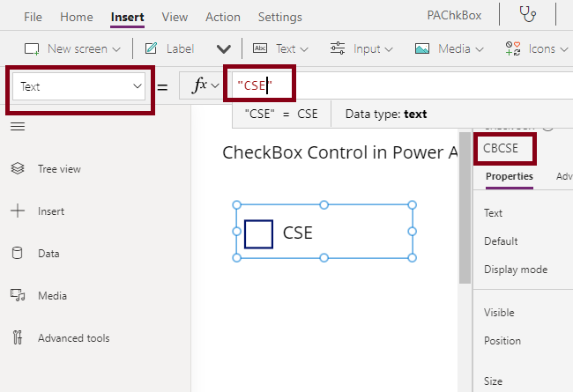
Task: Click the New screen icon
Action: pyautogui.click(x=32, y=49)
